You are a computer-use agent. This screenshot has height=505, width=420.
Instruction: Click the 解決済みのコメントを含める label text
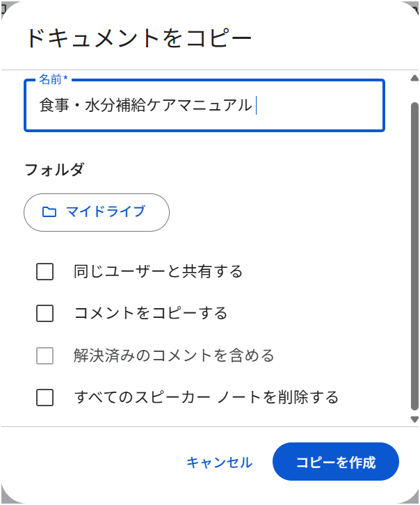174,356
